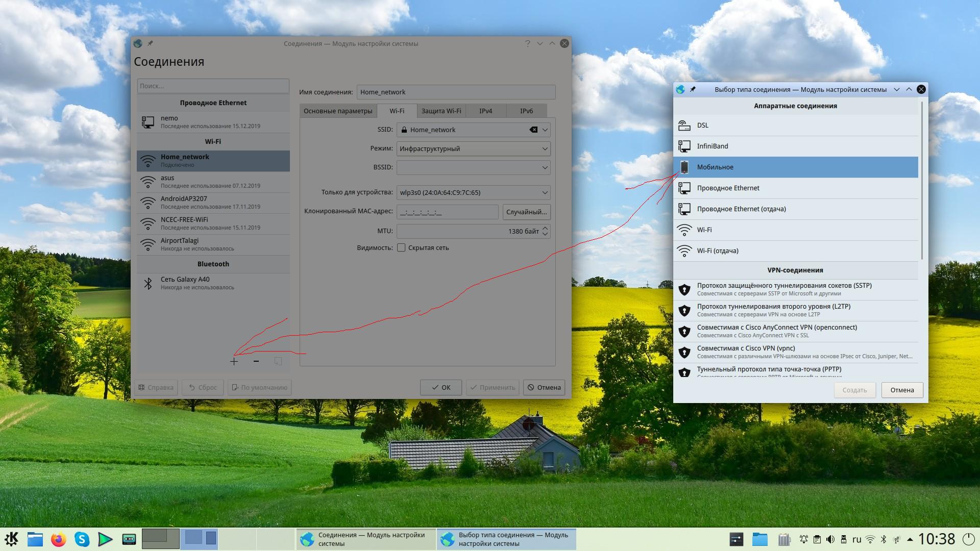Expand the BSSID combo box
This screenshot has height=551, width=980.
point(545,168)
